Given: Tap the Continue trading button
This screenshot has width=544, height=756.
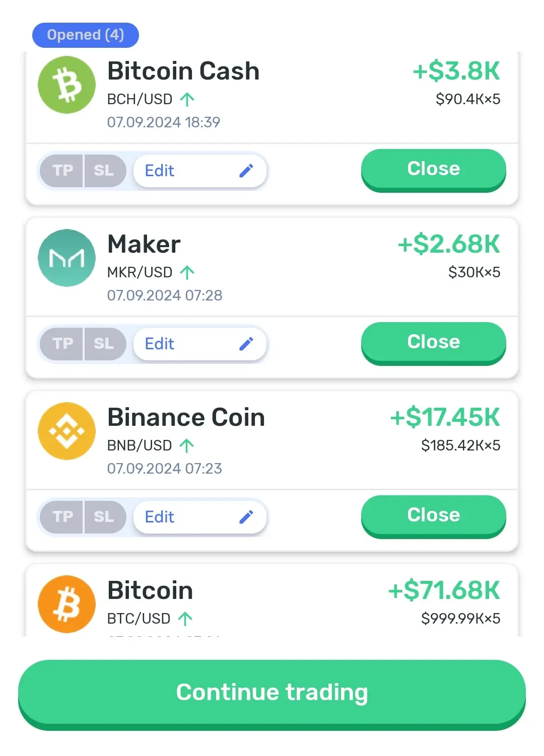Looking at the screenshot, I should coord(272,695).
